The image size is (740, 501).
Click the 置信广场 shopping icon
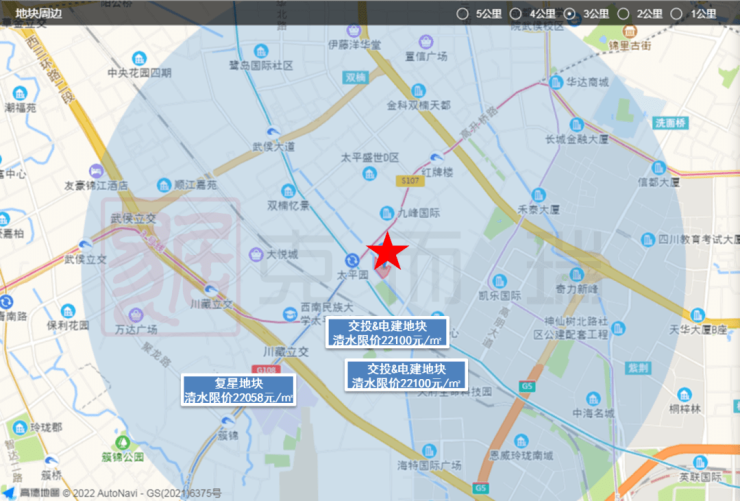pyautogui.click(x=426, y=42)
